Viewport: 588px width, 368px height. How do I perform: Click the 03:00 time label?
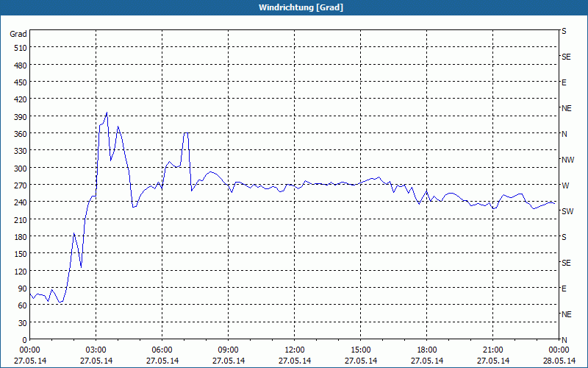coord(96,350)
